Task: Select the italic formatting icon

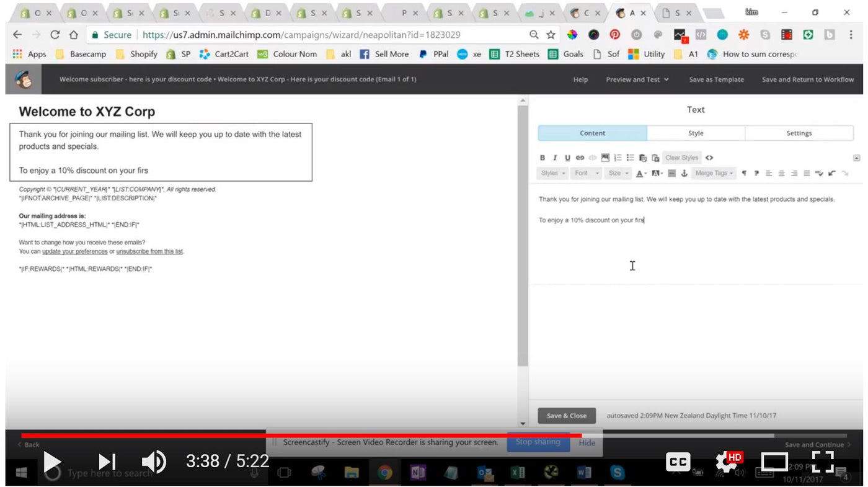Action: pos(555,158)
